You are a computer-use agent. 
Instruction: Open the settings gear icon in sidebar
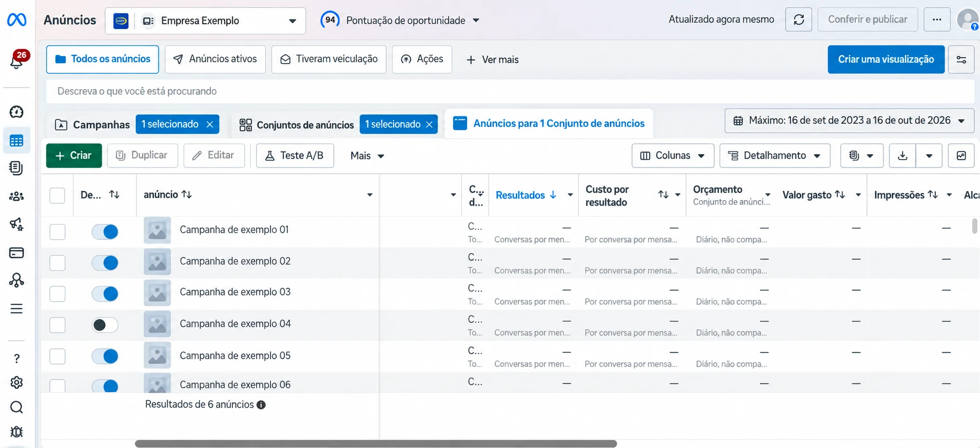coord(16,382)
